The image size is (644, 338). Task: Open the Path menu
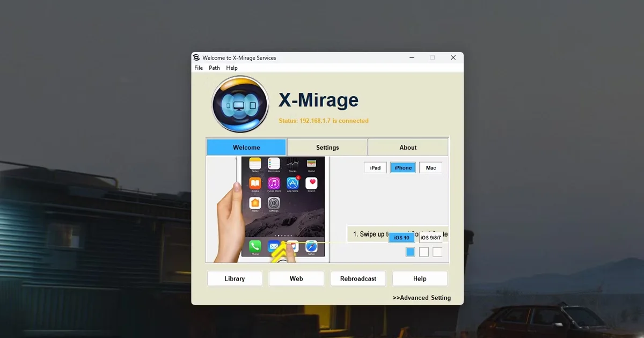214,68
